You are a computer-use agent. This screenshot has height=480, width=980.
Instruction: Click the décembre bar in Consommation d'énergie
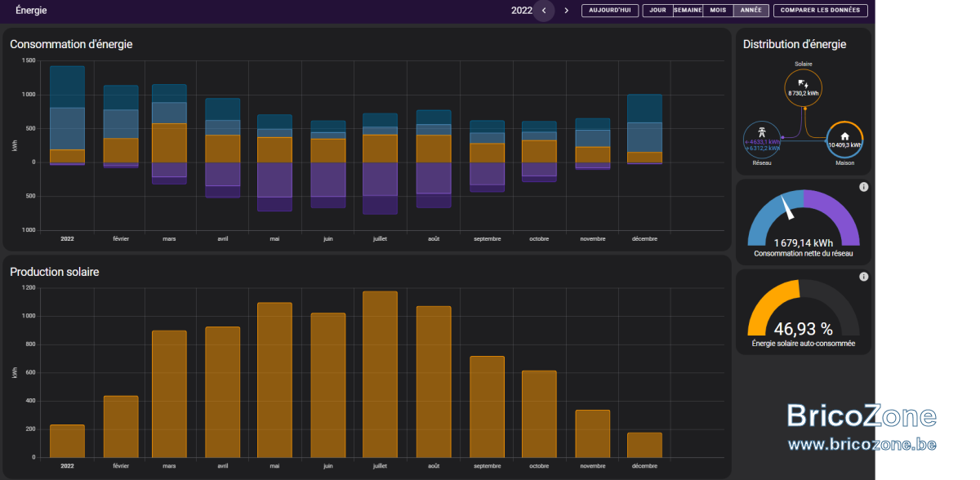point(644,129)
